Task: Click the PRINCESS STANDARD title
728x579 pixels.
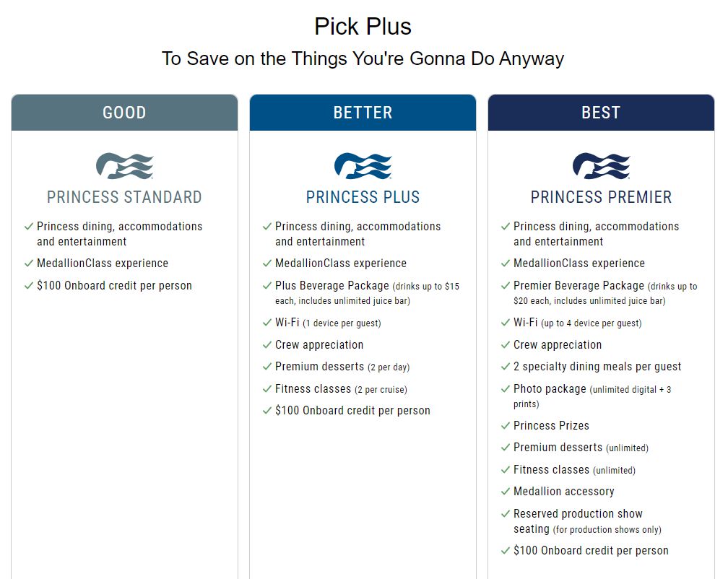Action: pos(124,197)
